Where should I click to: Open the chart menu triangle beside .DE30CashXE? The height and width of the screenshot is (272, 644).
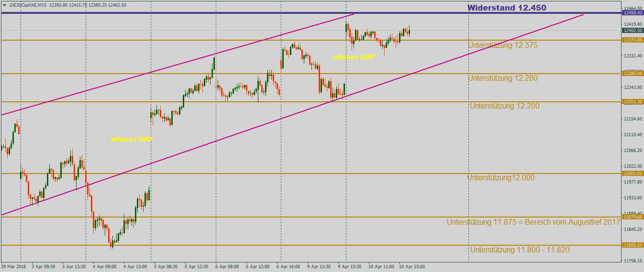pos(4,5)
